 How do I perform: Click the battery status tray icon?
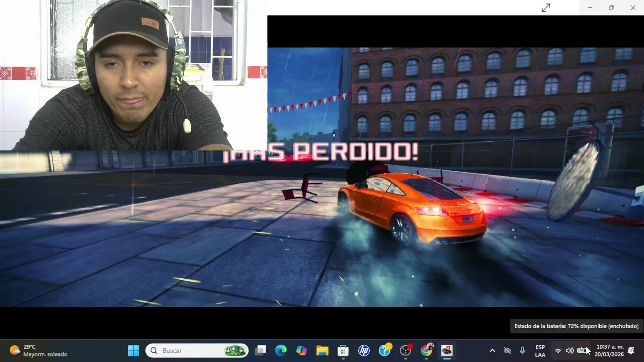click(582, 350)
